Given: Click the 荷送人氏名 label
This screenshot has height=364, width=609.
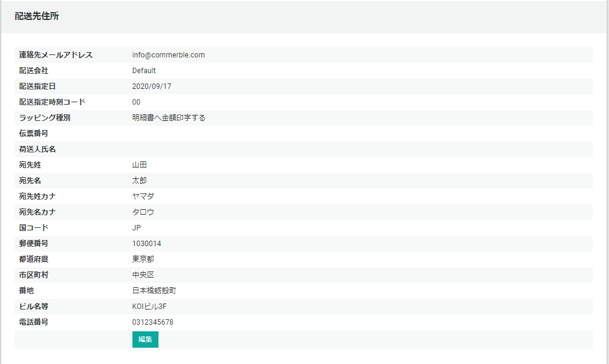Looking at the screenshot, I should click(37, 149).
